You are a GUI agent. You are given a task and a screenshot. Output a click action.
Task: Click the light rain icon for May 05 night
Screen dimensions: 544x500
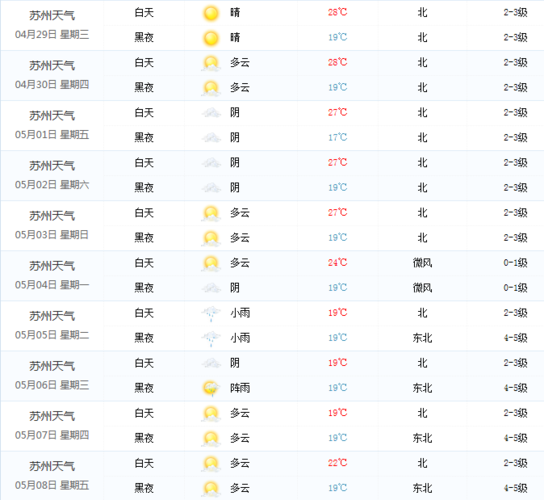[211, 338]
